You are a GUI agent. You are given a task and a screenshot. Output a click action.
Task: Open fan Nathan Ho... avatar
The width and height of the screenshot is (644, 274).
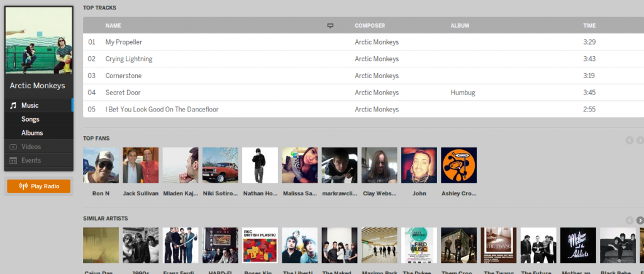(x=260, y=166)
